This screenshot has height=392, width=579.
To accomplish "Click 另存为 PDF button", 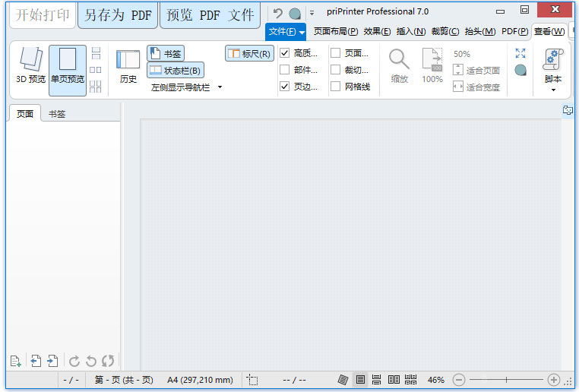I will tap(118, 15).
